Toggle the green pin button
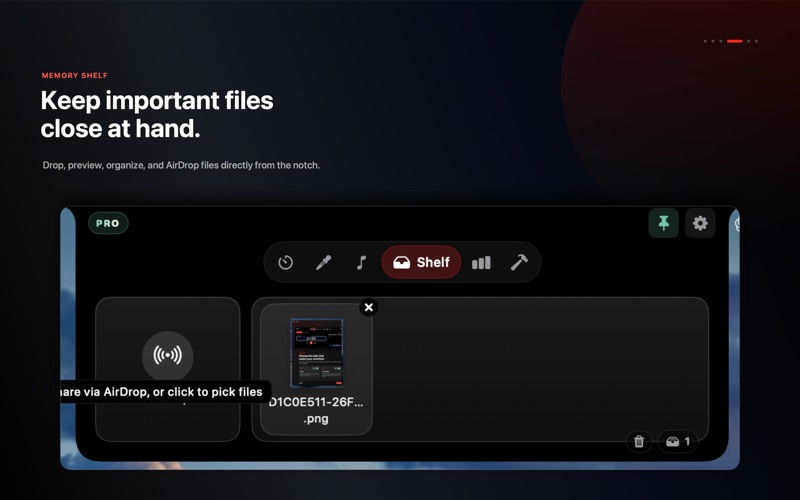The width and height of the screenshot is (800, 500). click(663, 223)
